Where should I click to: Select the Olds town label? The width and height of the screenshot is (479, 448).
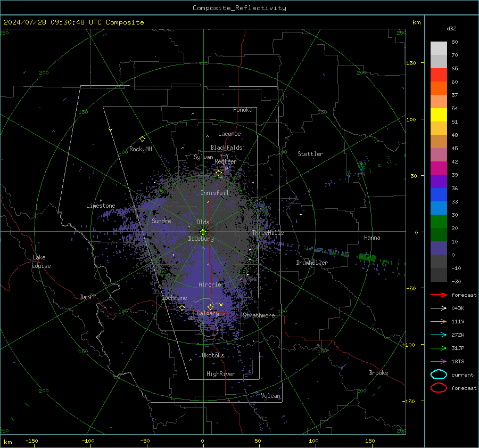[203, 222]
